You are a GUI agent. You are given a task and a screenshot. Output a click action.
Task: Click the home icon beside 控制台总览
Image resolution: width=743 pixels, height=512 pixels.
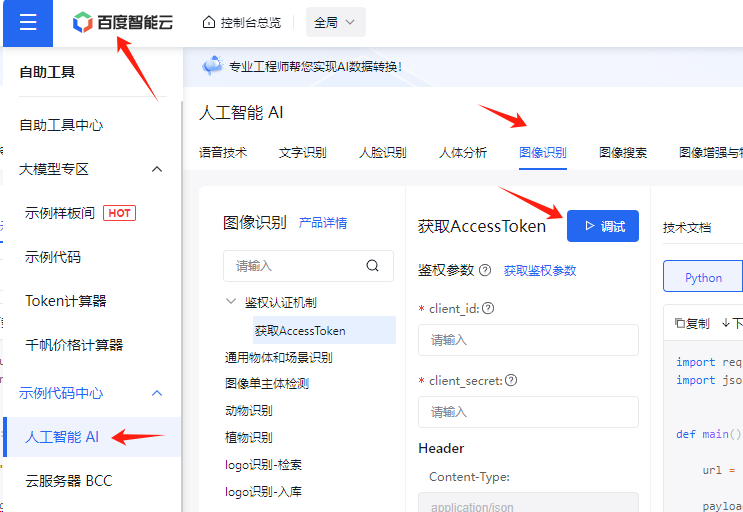click(208, 22)
